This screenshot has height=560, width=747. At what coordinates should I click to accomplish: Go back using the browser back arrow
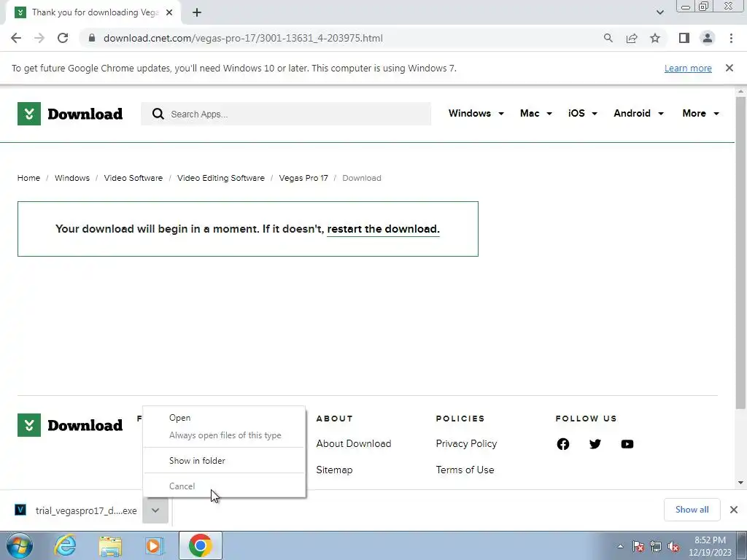16,38
